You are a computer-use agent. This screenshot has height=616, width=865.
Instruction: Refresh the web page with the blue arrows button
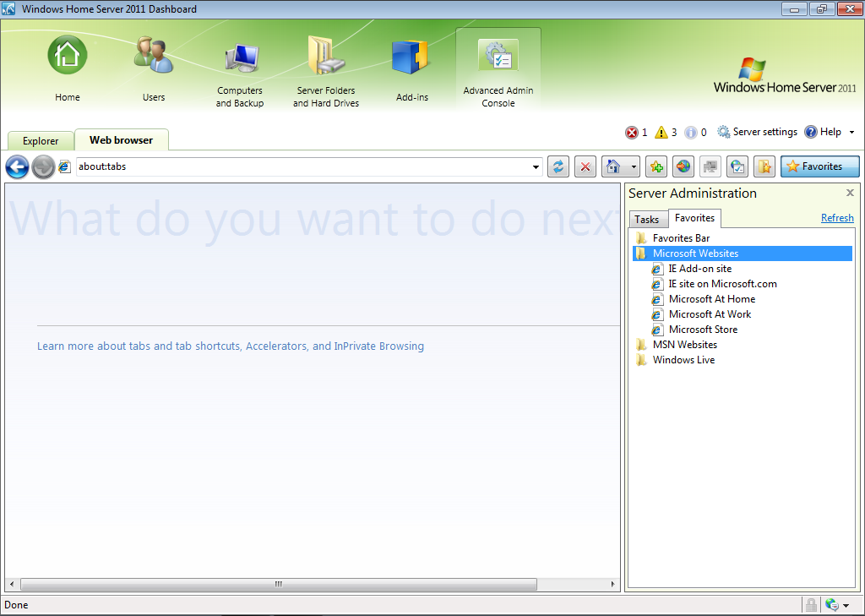pos(558,166)
